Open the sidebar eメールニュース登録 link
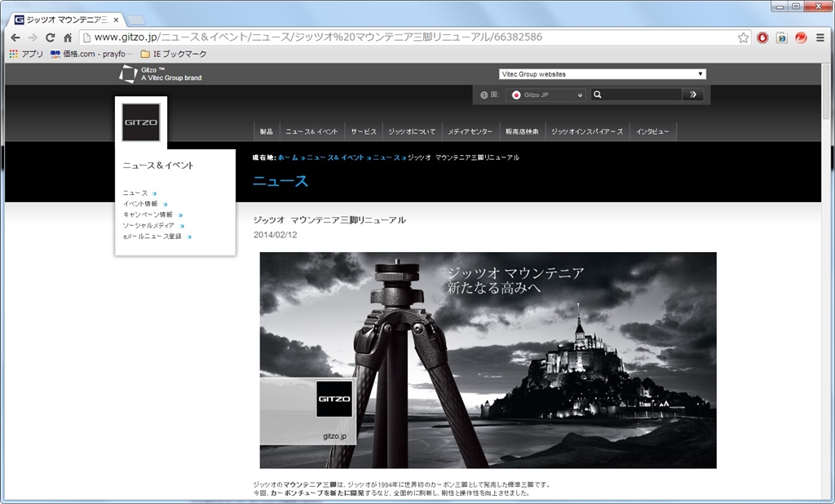The height and width of the screenshot is (504, 835). (x=152, y=236)
